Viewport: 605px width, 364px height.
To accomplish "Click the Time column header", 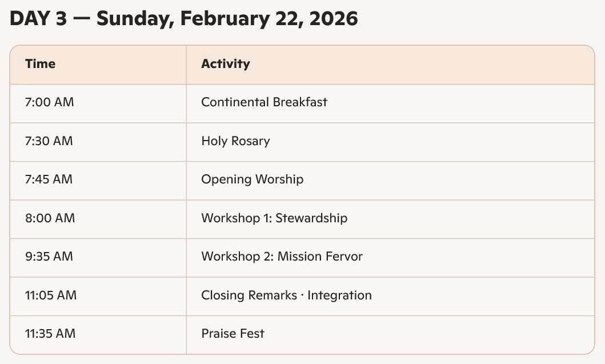I will tap(40, 63).
